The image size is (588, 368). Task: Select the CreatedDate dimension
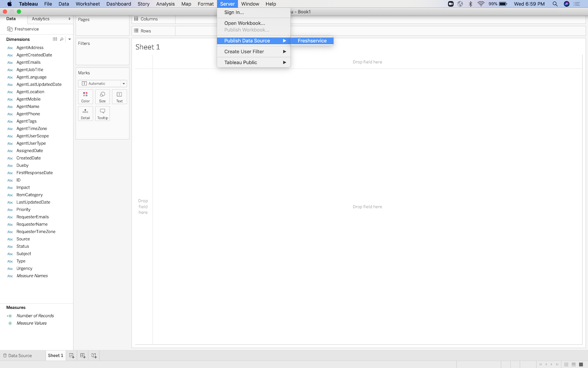[29, 158]
